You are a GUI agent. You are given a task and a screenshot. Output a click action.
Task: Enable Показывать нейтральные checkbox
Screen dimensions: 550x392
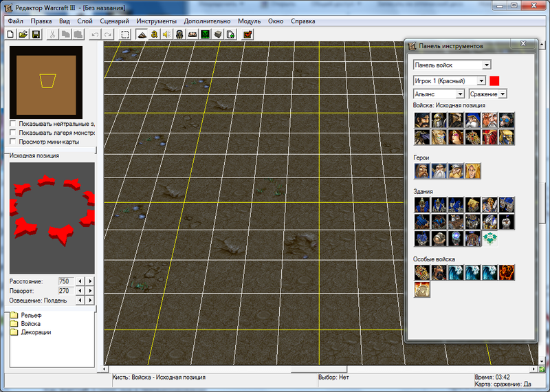13,124
